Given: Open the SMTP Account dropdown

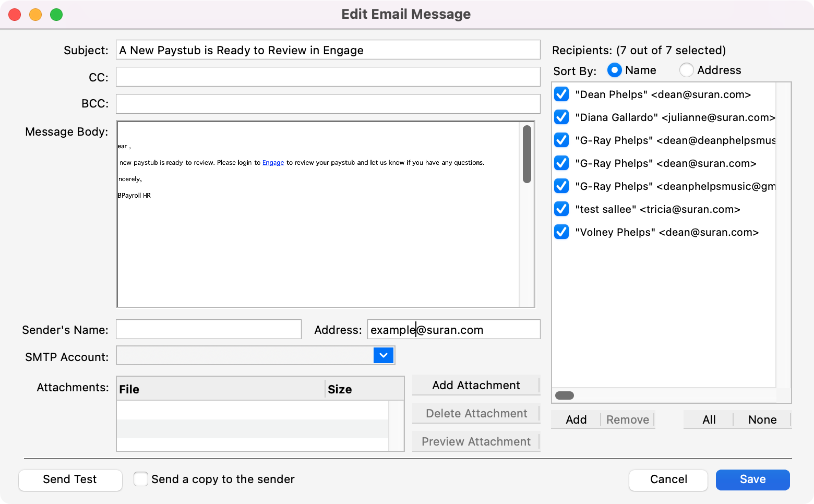Looking at the screenshot, I should (384, 355).
